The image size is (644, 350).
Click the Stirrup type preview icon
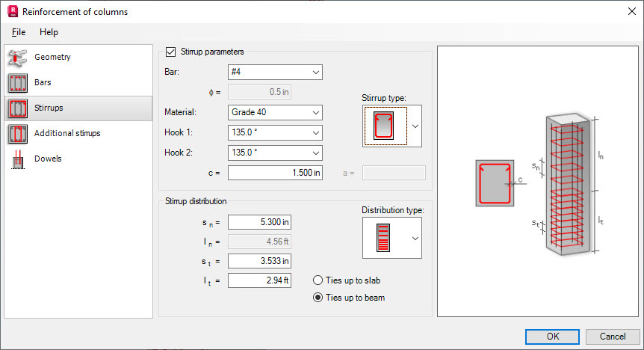386,126
